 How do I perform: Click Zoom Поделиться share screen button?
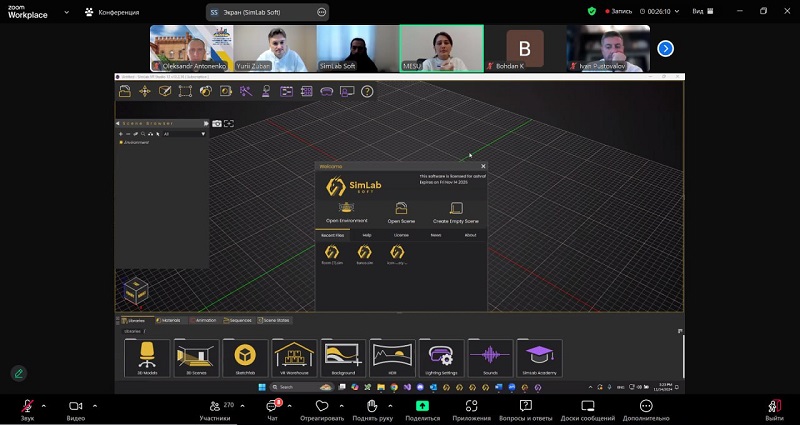[422, 410]
